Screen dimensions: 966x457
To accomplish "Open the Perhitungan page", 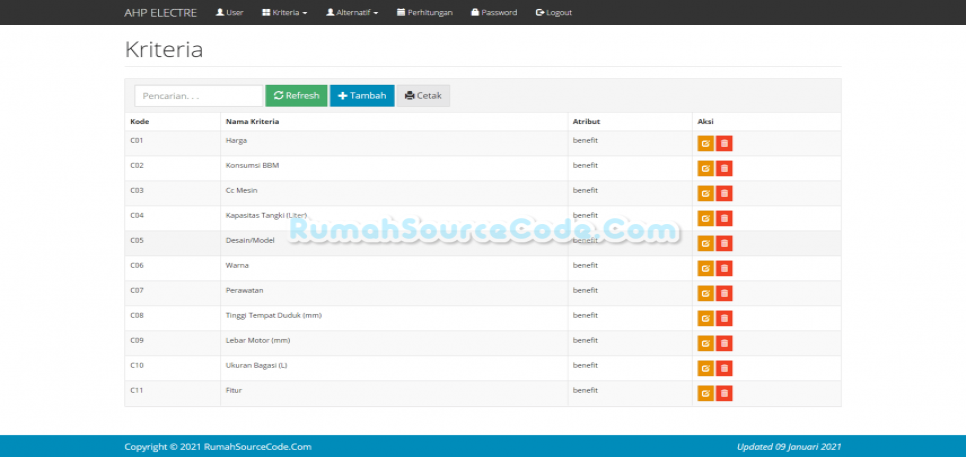I will [x=425, y=13].
